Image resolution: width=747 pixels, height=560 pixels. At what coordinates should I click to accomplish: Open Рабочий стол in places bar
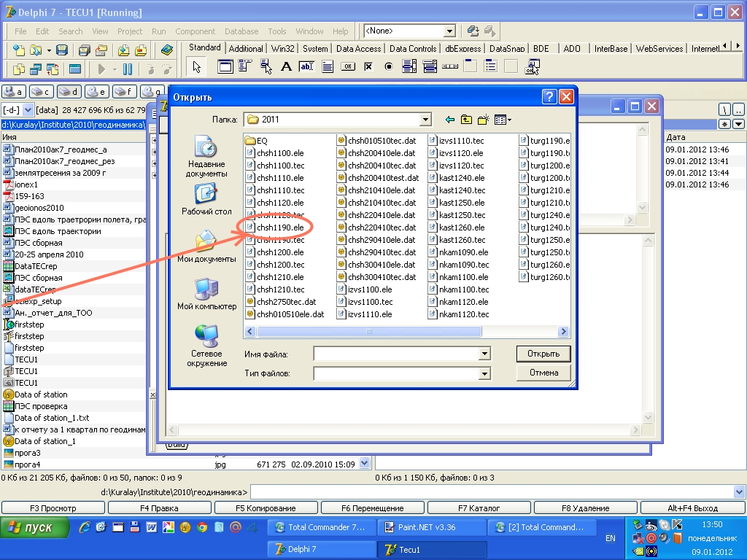pyautogui.click(x=206, y=200)
